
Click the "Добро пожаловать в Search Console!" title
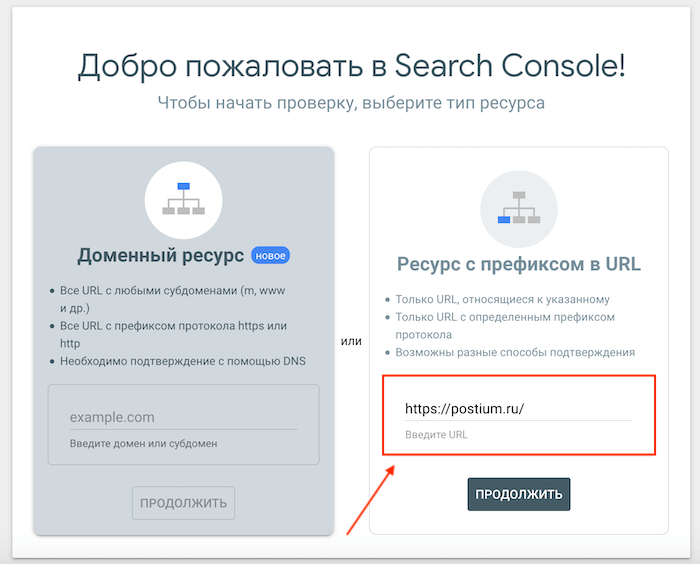[x=352, y=66]
